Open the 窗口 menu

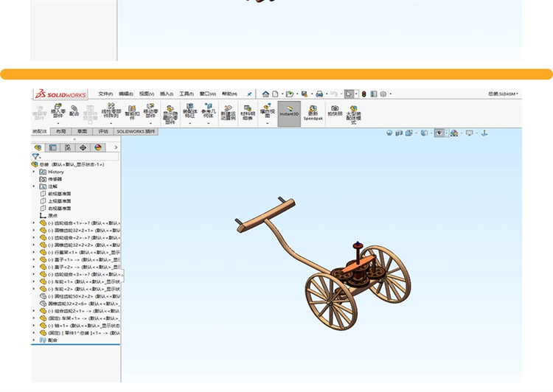click(x=208, y=94)
